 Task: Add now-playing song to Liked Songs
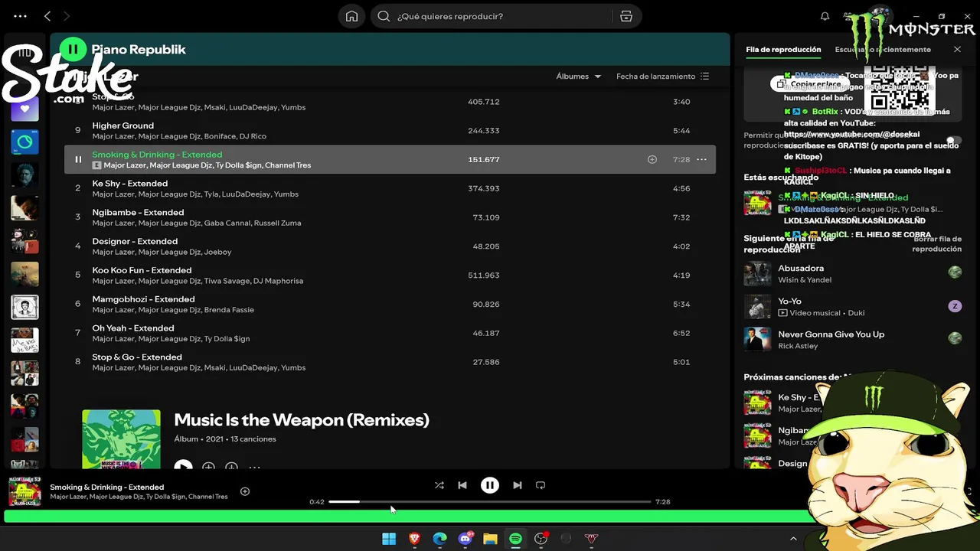tap(245, 491)
